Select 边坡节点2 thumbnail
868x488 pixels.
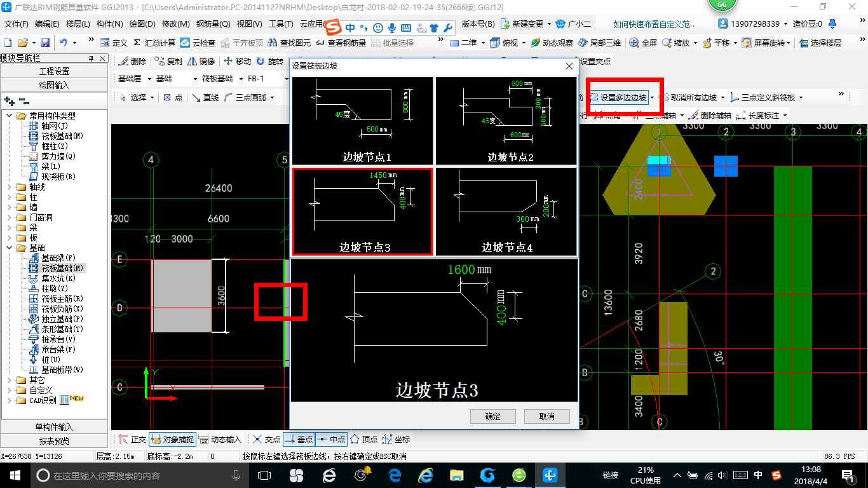click(506, 121)
